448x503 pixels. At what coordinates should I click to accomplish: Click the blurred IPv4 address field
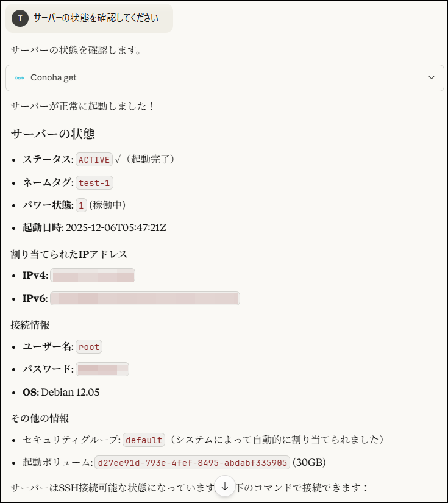click(x=93, y=276)
